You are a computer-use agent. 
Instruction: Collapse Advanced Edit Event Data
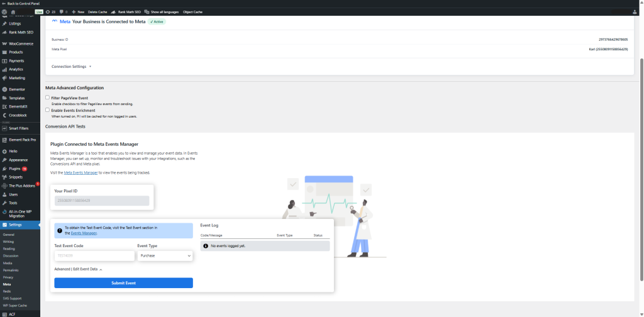pyautogui.click(x=78, y=269)
